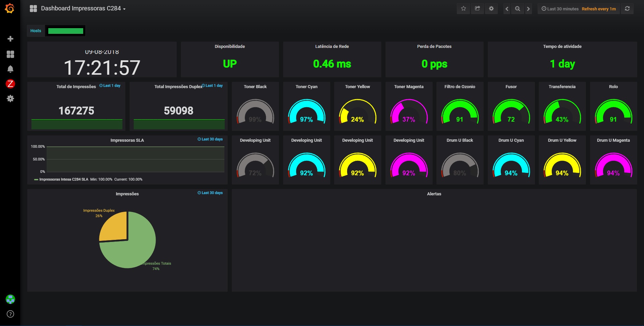The image size is (644, 326).
Task: Open the Create plus menu in sidebar
Action: pyautogui.click(x=10, y=39)
